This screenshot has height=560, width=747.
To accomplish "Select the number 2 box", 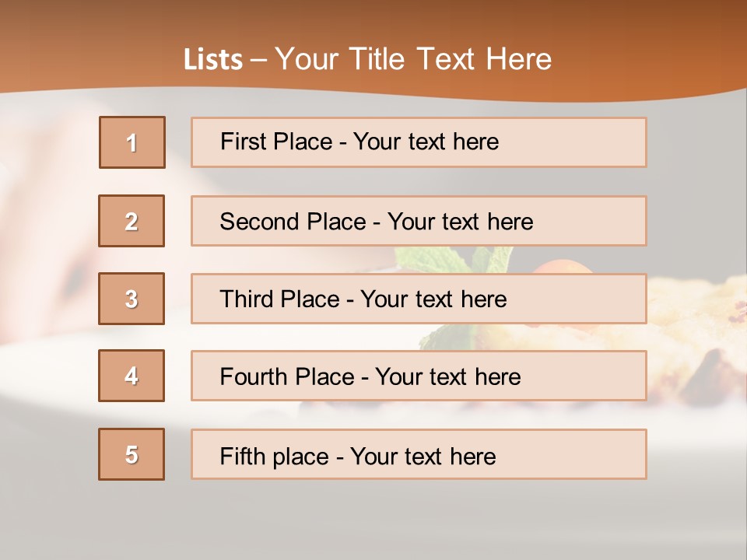I will [132, 221].
